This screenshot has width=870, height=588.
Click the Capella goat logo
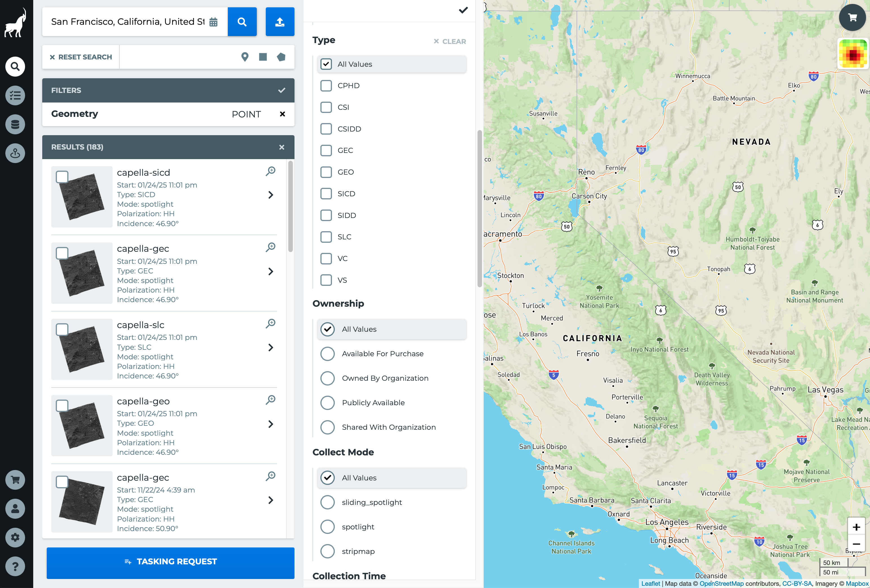click(15, 23)
